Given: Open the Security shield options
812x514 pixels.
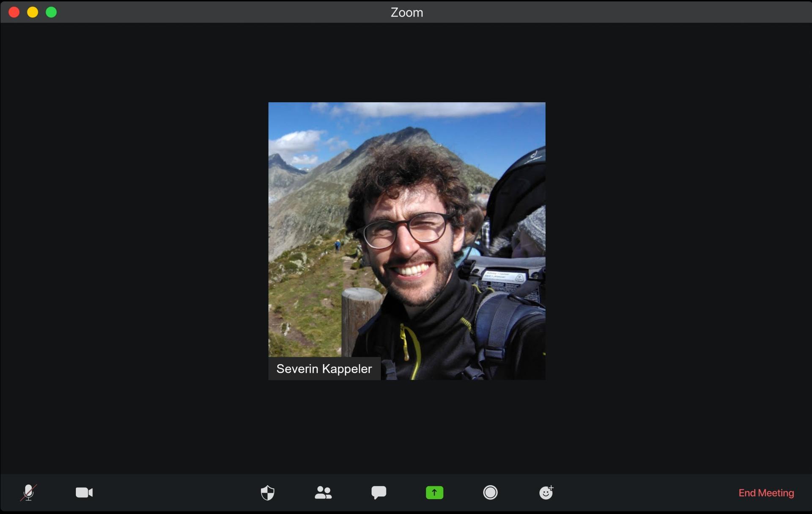Looking at the screenshot, I should [x=267, y=492].
